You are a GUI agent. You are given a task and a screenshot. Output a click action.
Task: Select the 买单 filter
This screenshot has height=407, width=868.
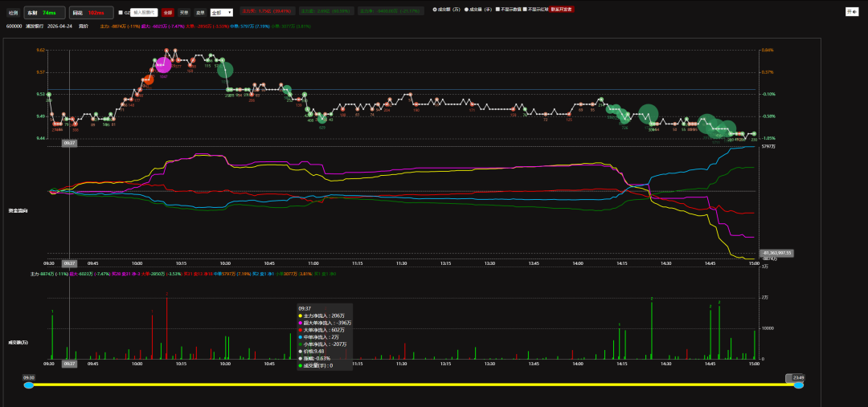[184, 13]
